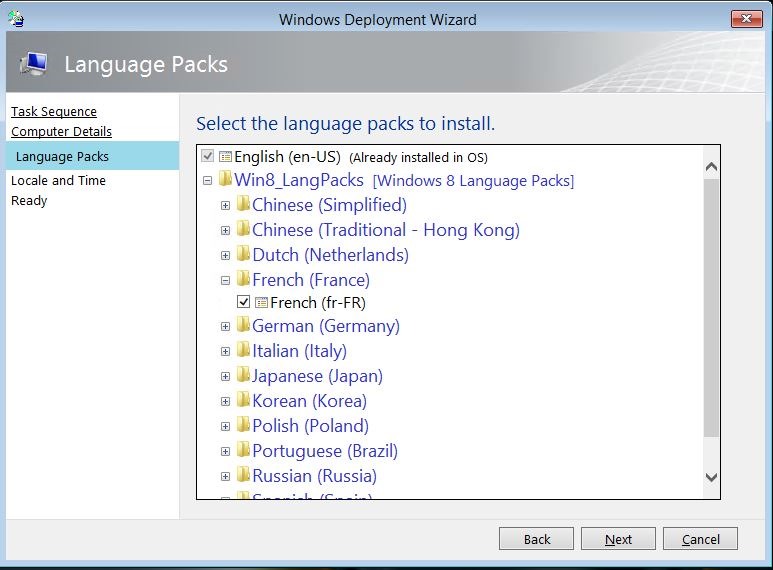Image resolution: width=773 pixels, height=570 pixels.
Task: Expand the Polish (Poland) node
Action: click(225, 427)
